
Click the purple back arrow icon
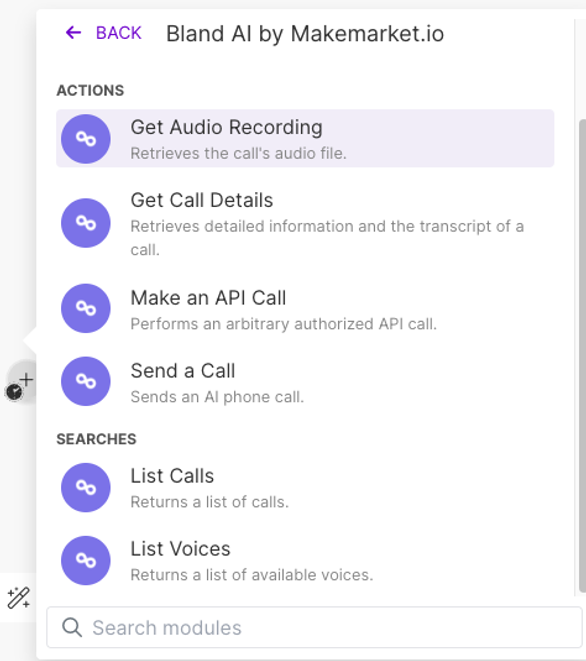[73, 32]
